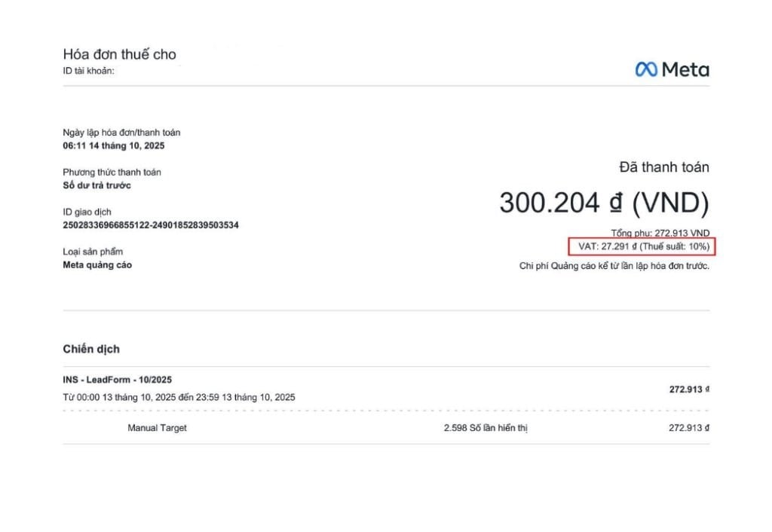Click the 'Đã thanh toán' status text

[664, 167]
